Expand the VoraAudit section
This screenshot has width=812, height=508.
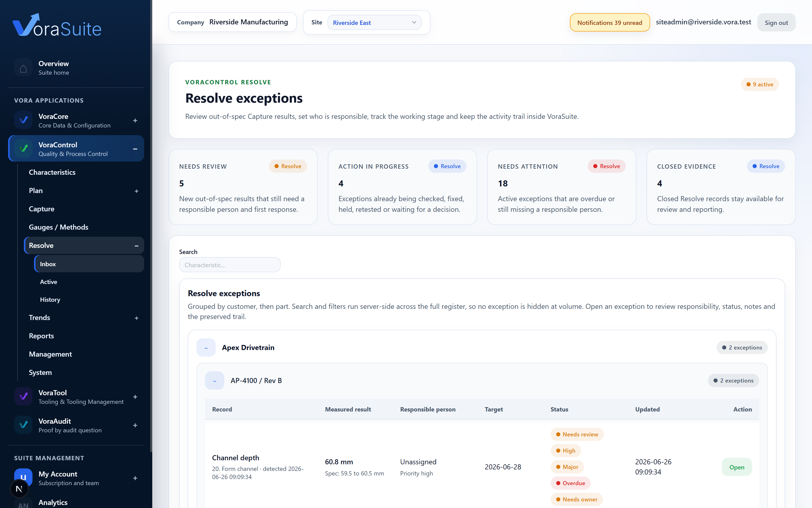point(135,425)
